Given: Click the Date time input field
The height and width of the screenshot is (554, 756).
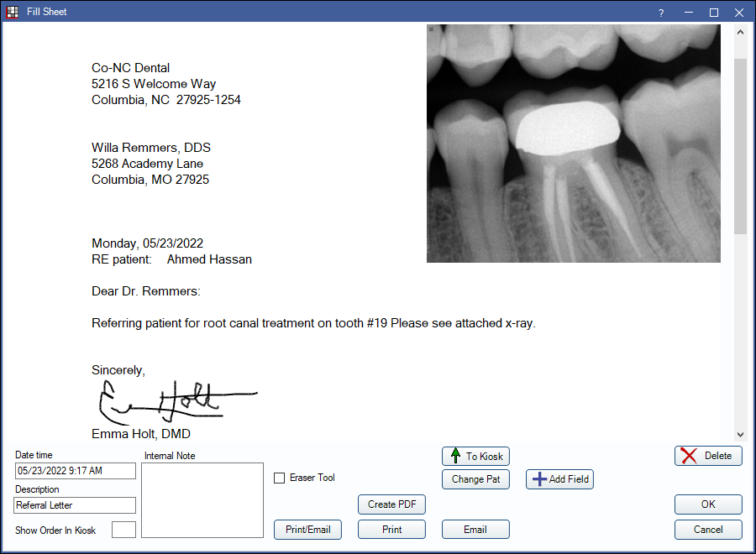Looking at the screenshot, I should 75,471.
